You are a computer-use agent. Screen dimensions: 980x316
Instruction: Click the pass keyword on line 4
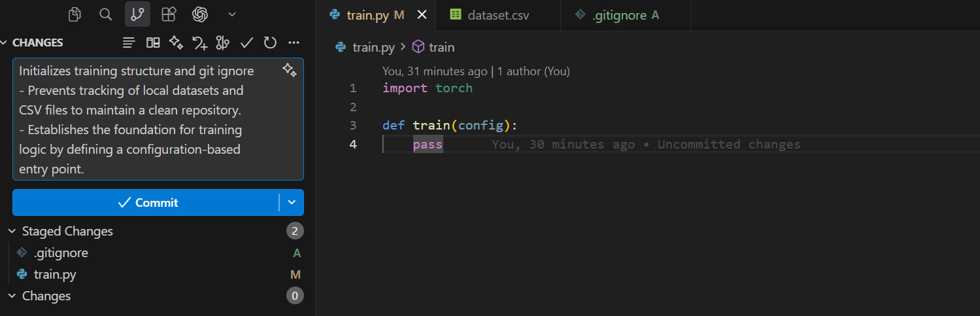428,145
